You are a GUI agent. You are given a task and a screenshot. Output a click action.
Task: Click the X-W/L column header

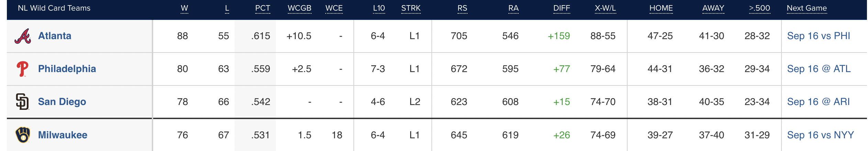(x=605, y=8)
